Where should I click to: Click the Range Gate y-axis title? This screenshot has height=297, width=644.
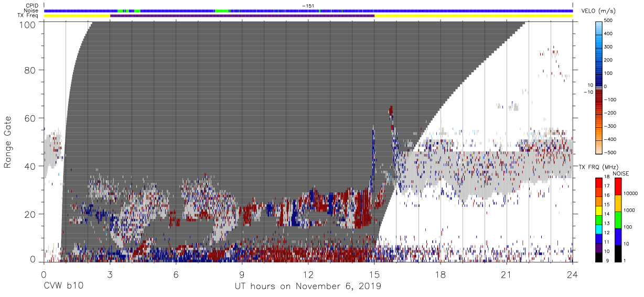(8, 142)
